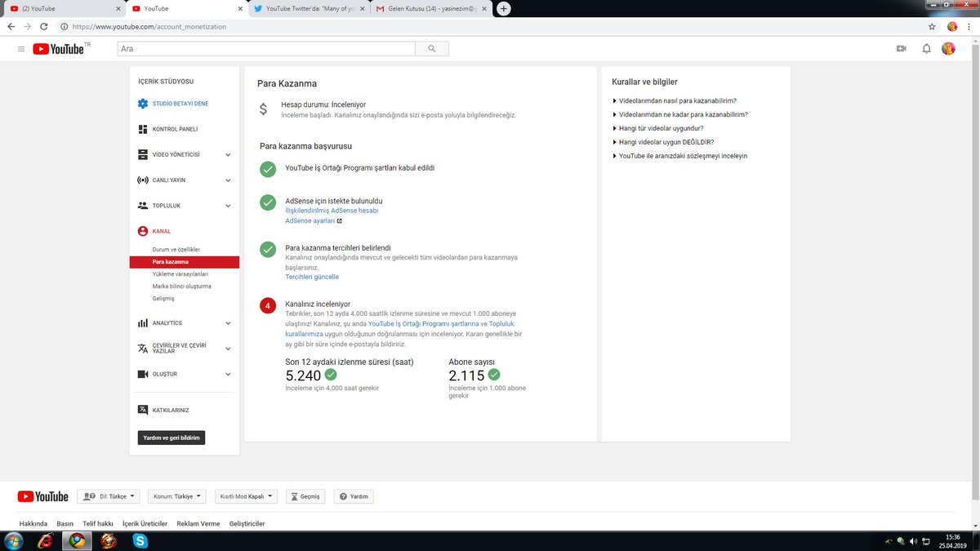
Task: Click the Oluştur camera icon
Action: point(143,374)
